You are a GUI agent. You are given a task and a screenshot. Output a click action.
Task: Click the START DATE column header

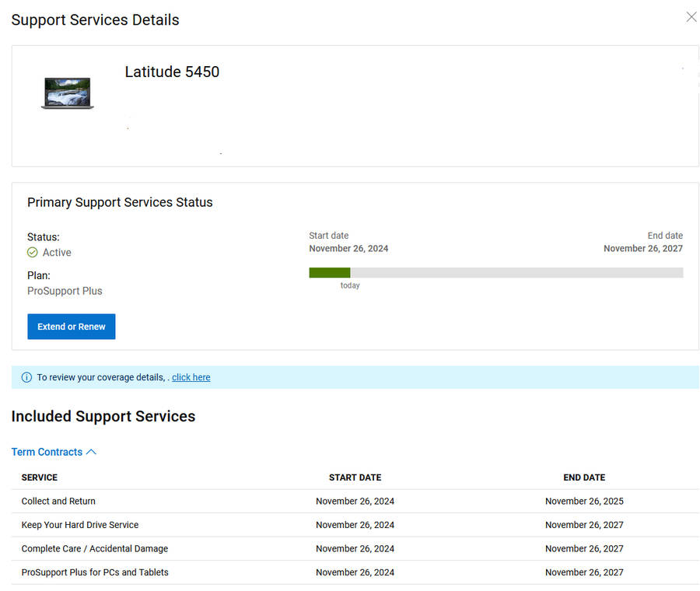355,477
